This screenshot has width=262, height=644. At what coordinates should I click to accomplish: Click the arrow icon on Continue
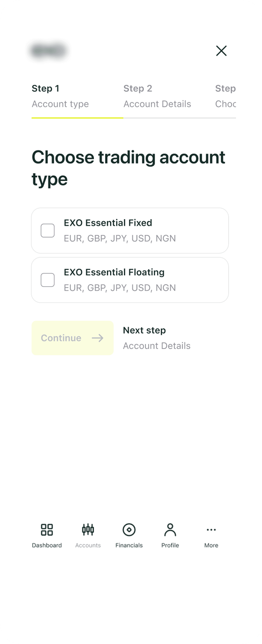[x=97, y=338]
